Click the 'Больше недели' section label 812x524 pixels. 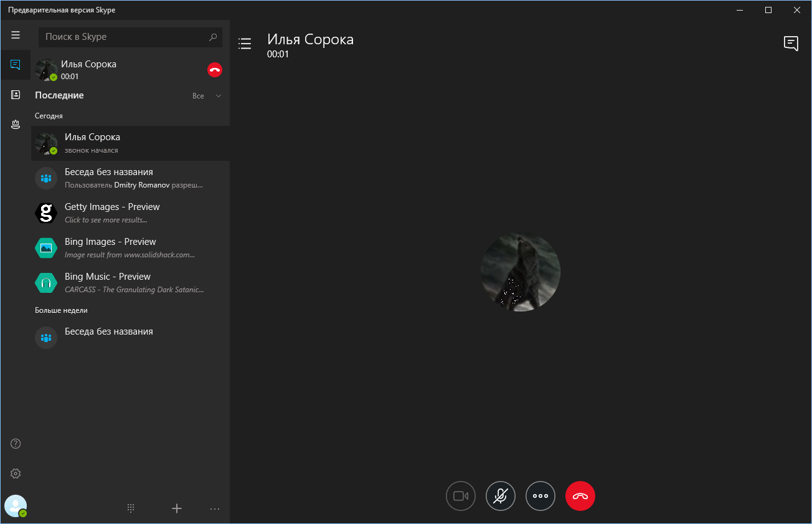(61, 310)
